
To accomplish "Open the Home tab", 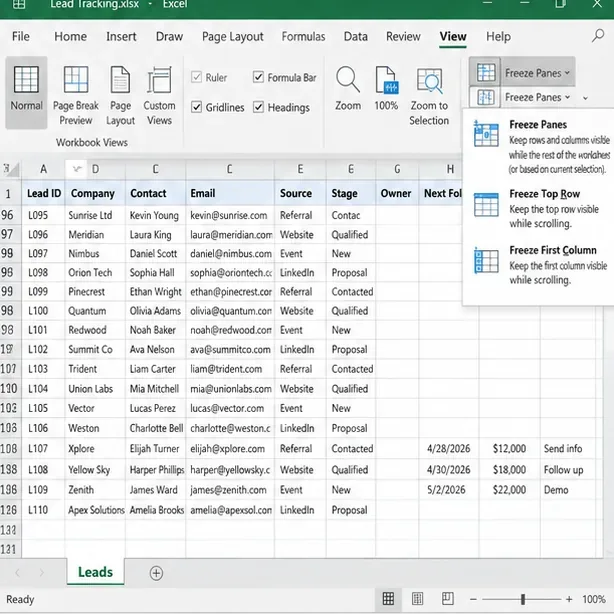I will coord(70,36).
